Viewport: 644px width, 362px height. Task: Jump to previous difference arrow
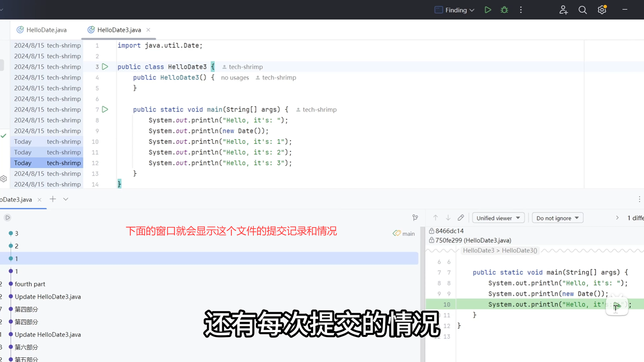435,218
